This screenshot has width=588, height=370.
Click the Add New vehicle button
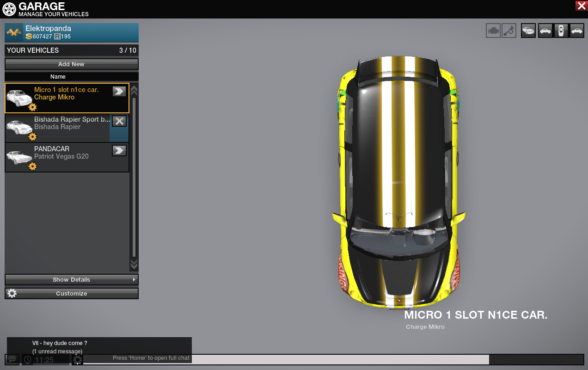pyautogui.click(x=72, y=64)
